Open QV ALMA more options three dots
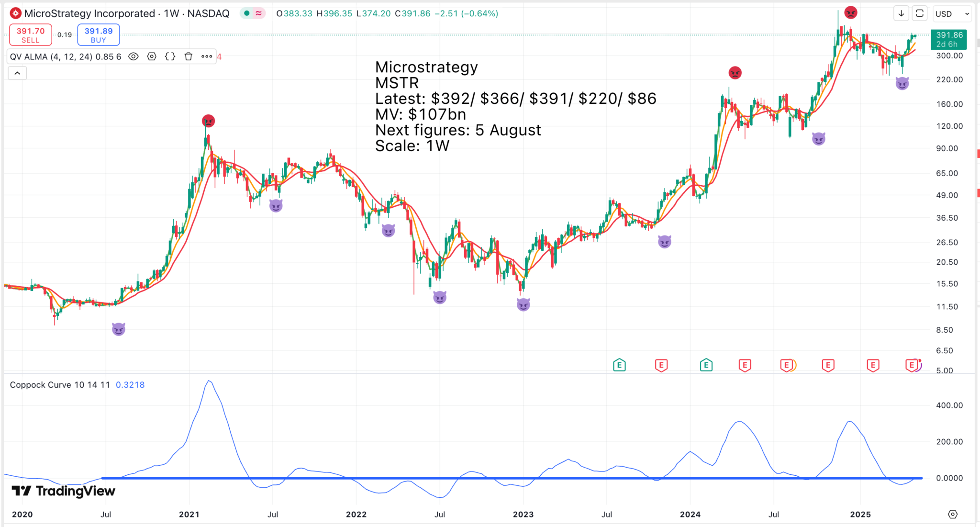The width and height of the screenshot is (980, 527). (207, 56)
